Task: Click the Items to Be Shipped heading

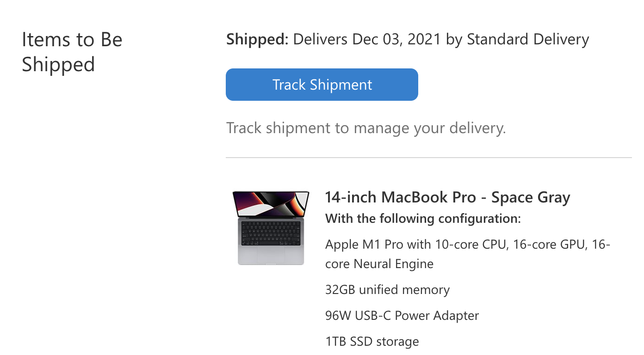Action: tap(72, 52)
